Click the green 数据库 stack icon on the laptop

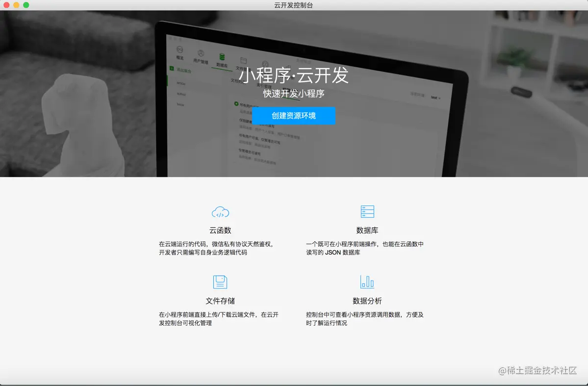pos(222,57)
